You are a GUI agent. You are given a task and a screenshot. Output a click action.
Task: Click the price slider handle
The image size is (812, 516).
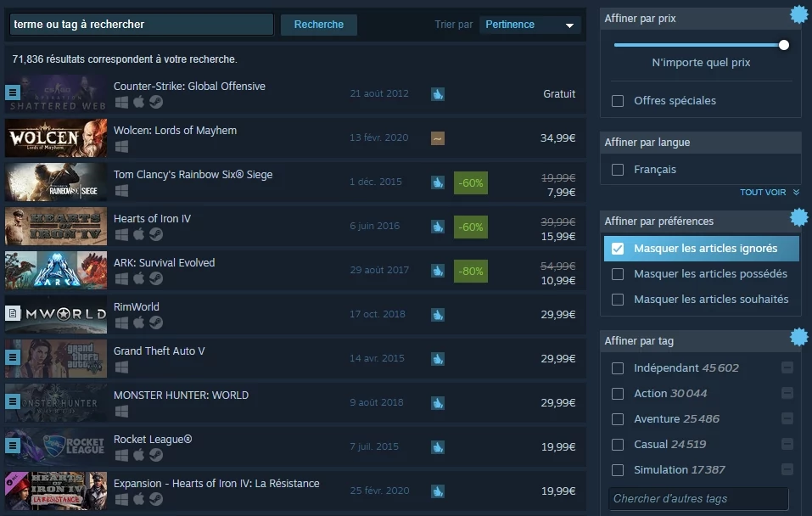click(x=784, y=45)
